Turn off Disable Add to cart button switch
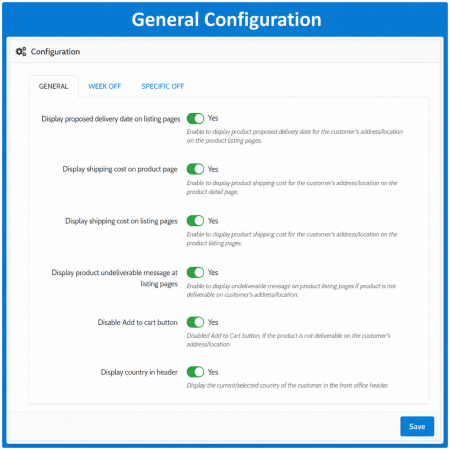The image size is (450, 450). tap(195, 322)
